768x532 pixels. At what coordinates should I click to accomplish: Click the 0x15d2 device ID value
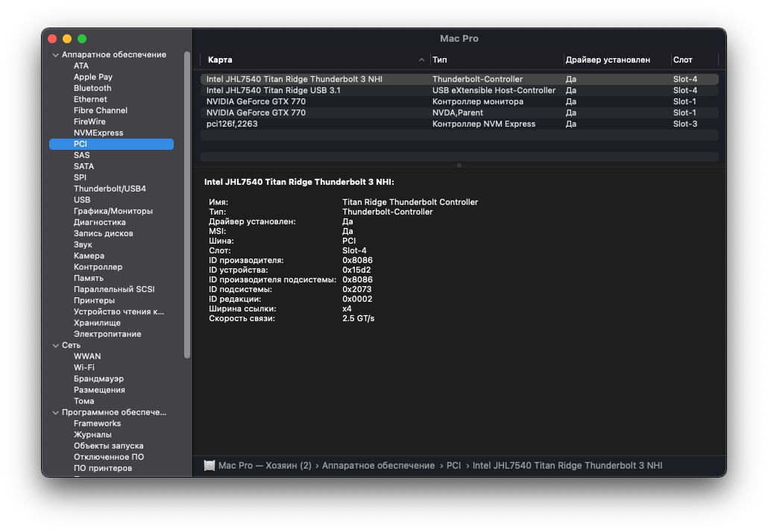pyautogui.click(x=356, y=270)
